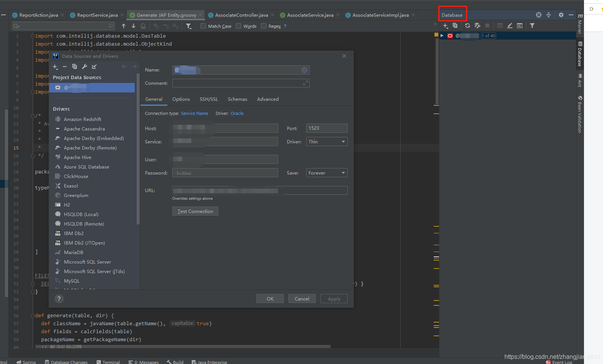Remove selected data source with minus in dialog
The image size is (603, 364).
[x=65, y=67]
